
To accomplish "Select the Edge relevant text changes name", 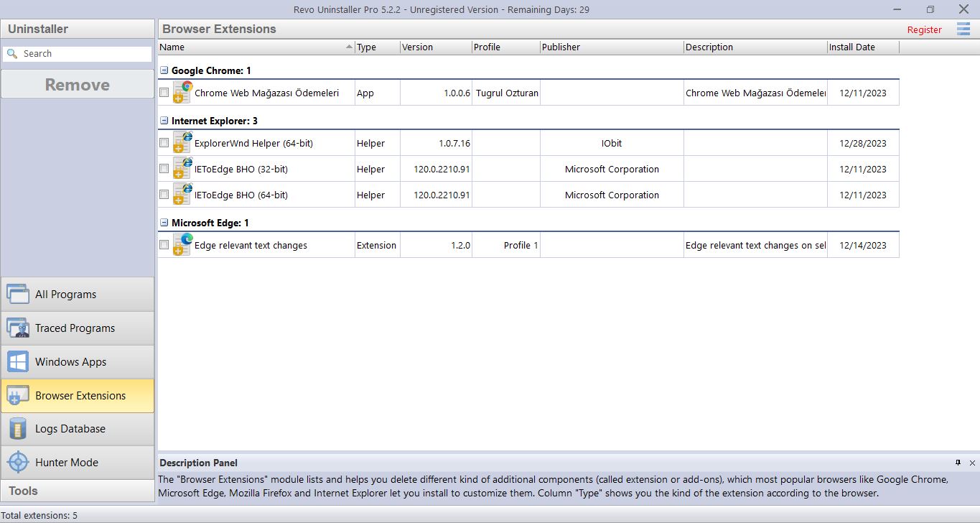I will coord(251,245).
